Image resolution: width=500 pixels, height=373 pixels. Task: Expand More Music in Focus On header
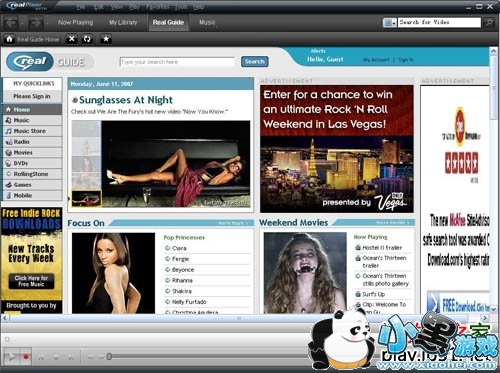pyautogui.click(x=233, y=223)
